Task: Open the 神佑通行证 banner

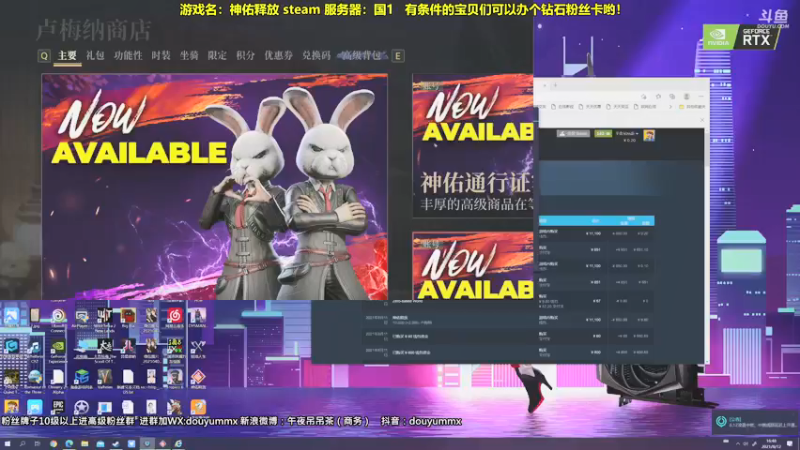Action: point(472,146)
